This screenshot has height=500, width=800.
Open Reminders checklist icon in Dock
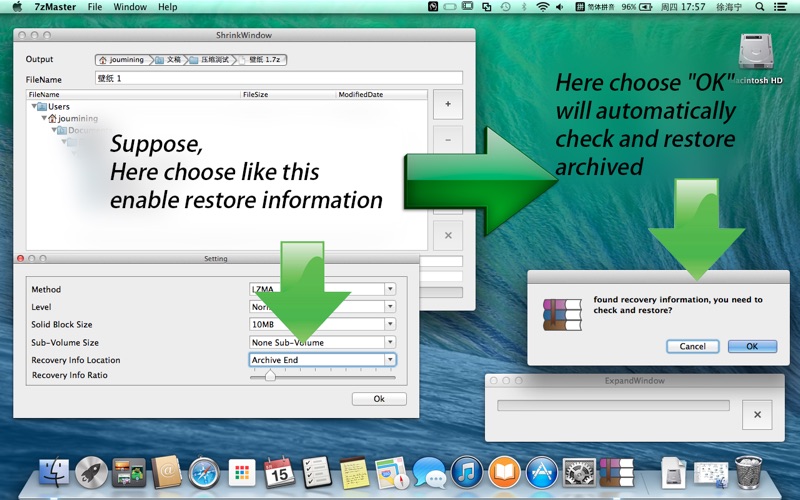tap(316, 472)
